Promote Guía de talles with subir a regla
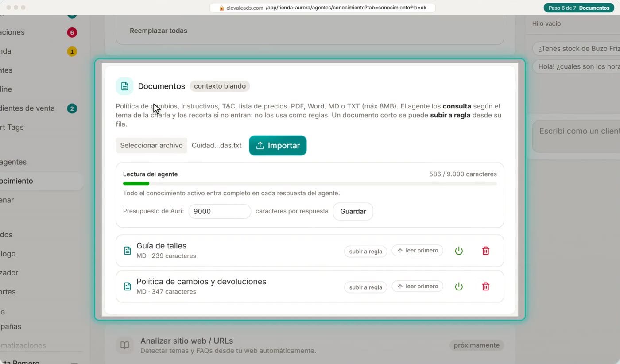 [365, 251]
